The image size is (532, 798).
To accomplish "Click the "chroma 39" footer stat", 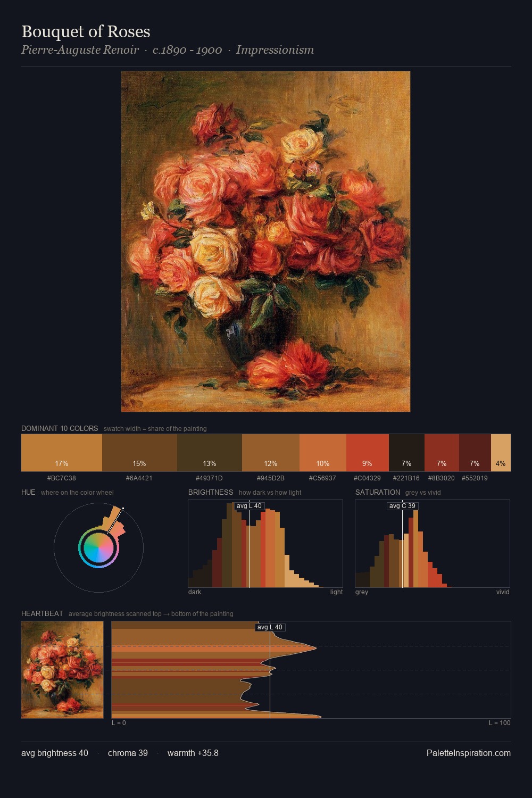I will pos(128,753).
